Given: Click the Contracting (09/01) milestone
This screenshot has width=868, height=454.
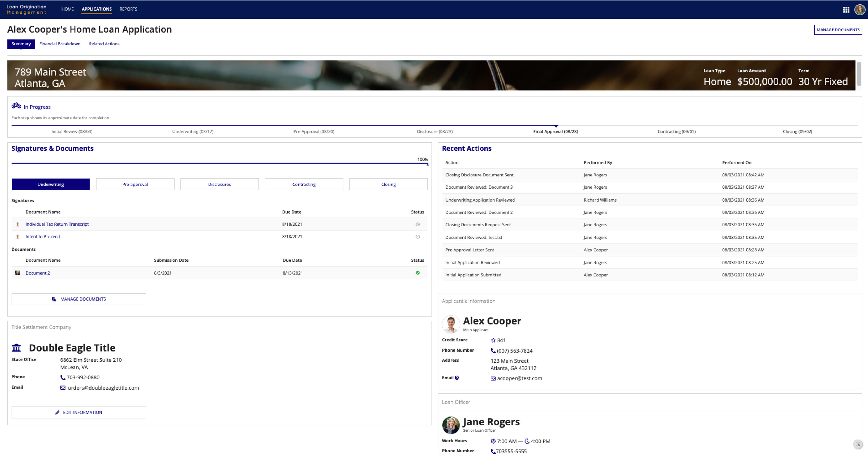Looking at the screenshot, I should click(677, 132).
